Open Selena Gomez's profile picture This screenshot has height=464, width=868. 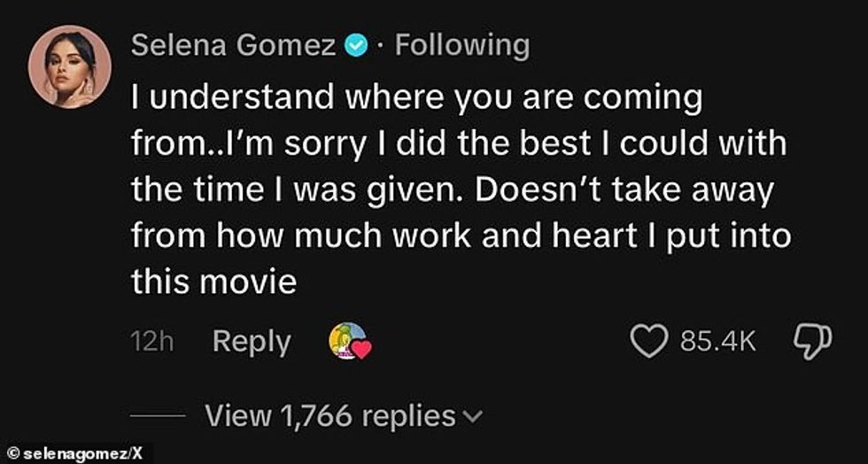click(x=69, y=66)
